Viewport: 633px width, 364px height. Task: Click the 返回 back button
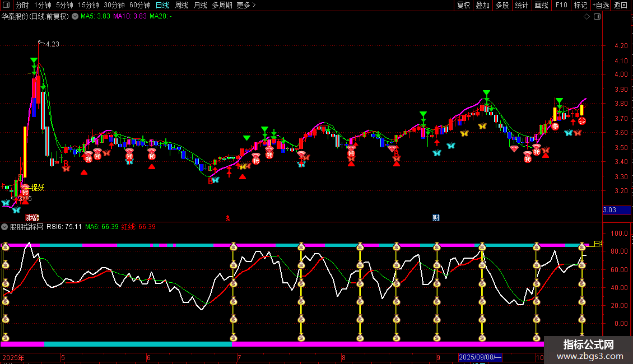(x=621, y=5)
